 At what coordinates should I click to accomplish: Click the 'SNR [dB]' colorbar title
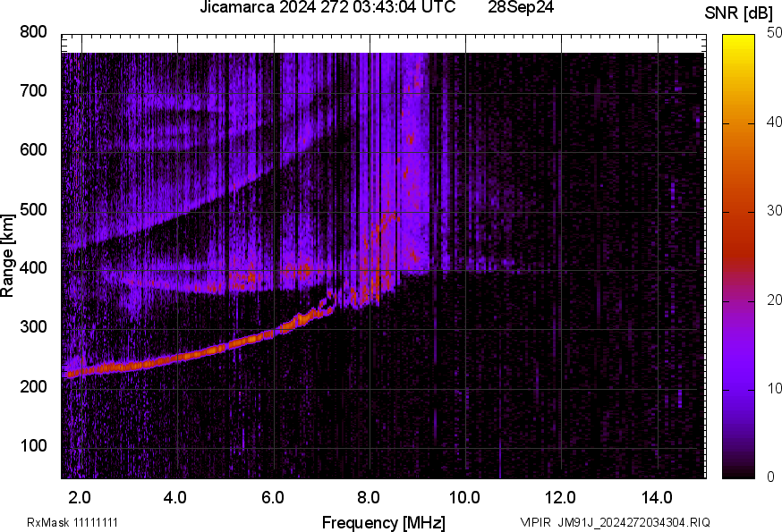739,13
